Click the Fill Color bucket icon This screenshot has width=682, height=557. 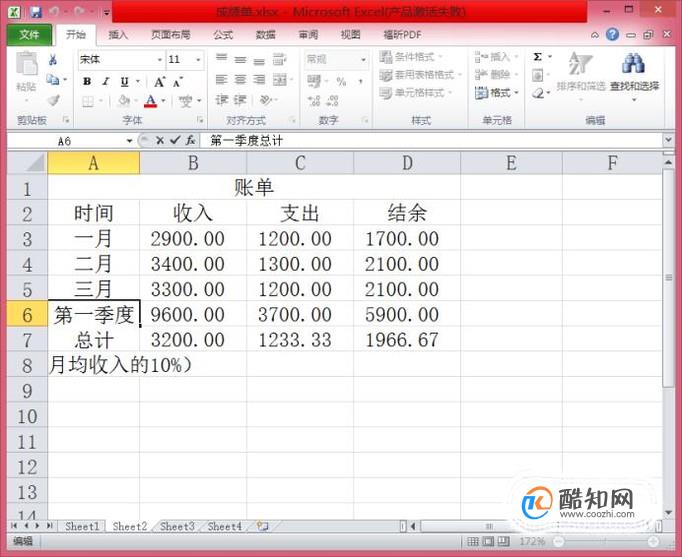124,101
